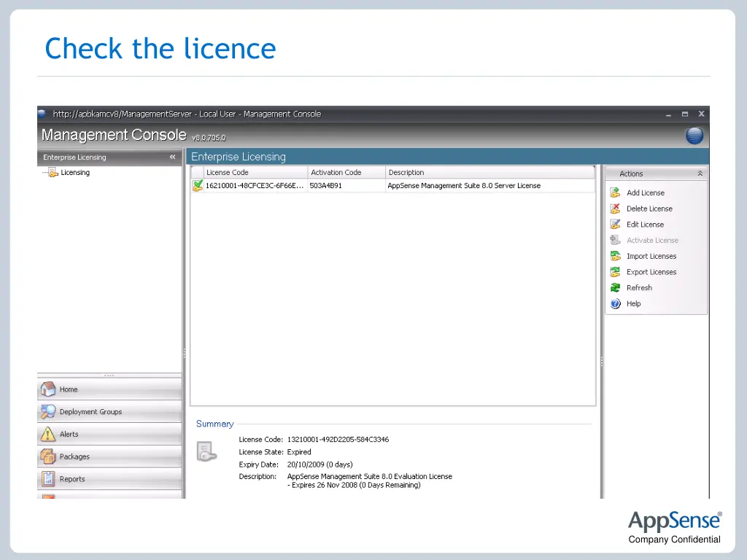Minimize the Management Console window
Screen dimensions: 747x560
pos(668,114)
